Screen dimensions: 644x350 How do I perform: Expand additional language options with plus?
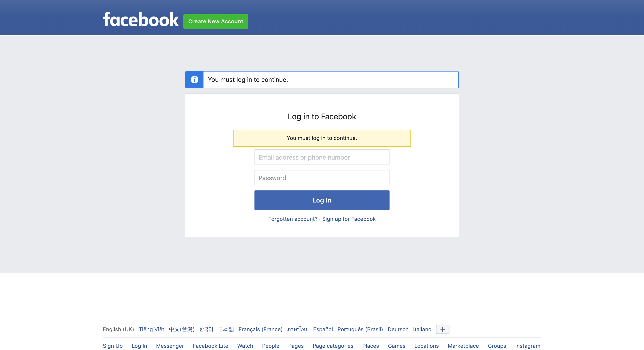click(x=442, y=329)
